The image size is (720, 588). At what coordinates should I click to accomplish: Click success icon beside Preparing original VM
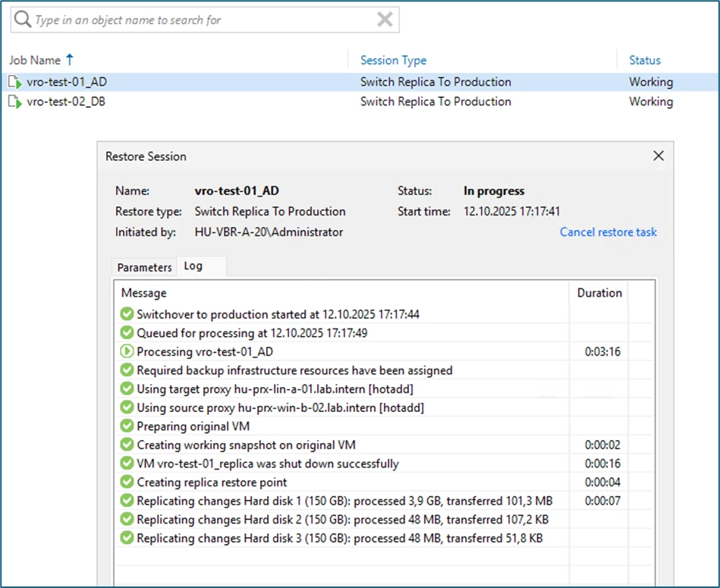click(x=127, y=426)
